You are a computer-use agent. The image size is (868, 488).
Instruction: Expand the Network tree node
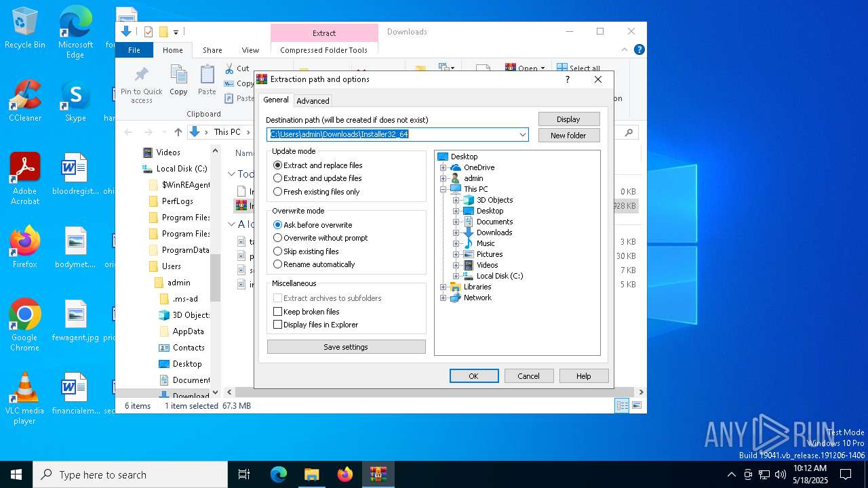pyautogui.click(x=443, y=298)
